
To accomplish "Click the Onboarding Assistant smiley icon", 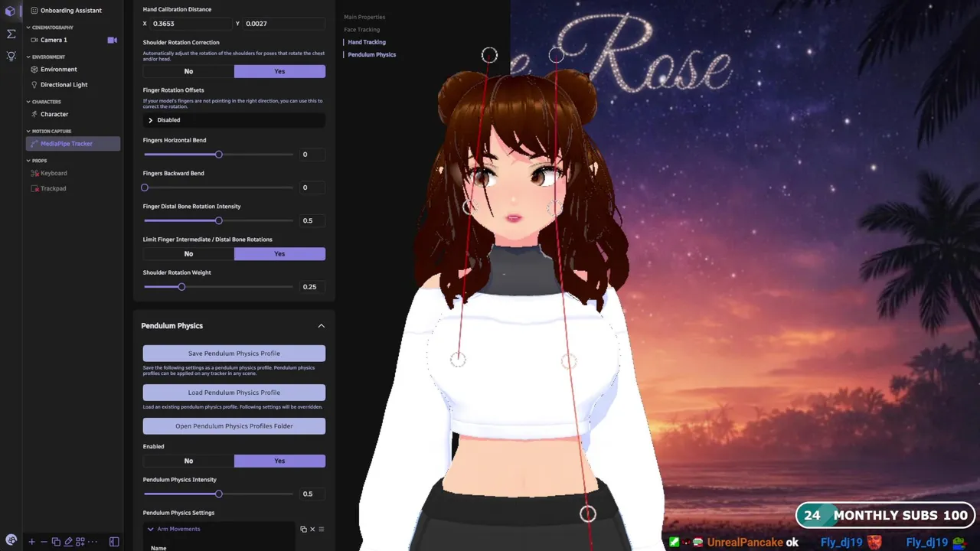I will click(34, 11).
